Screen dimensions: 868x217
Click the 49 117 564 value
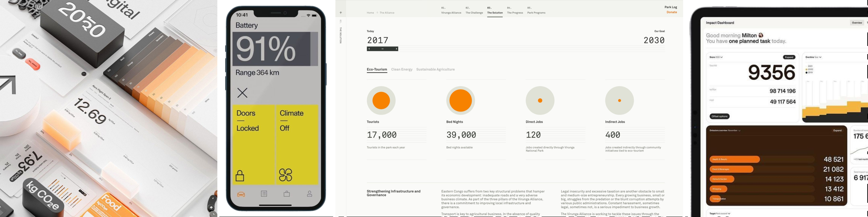(x=783, y=102)
